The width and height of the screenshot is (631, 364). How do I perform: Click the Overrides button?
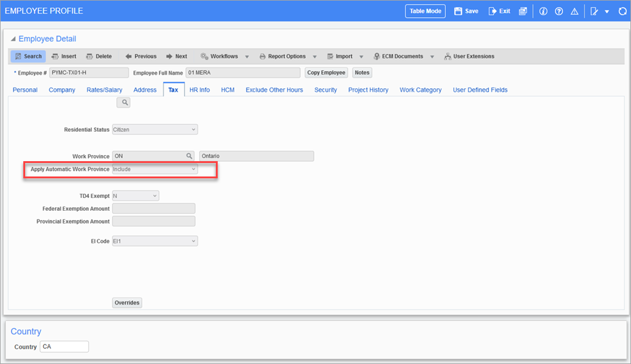127,303
